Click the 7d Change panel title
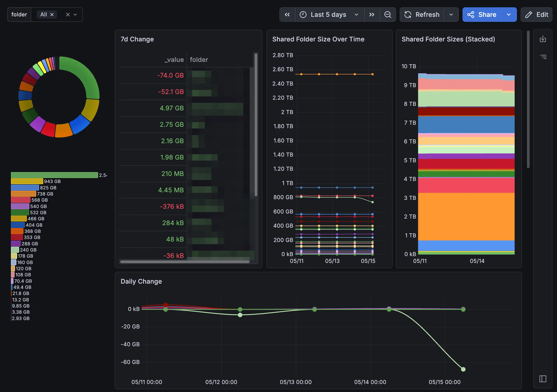This screenshot has height=392, width=557. tap(137, 39)
